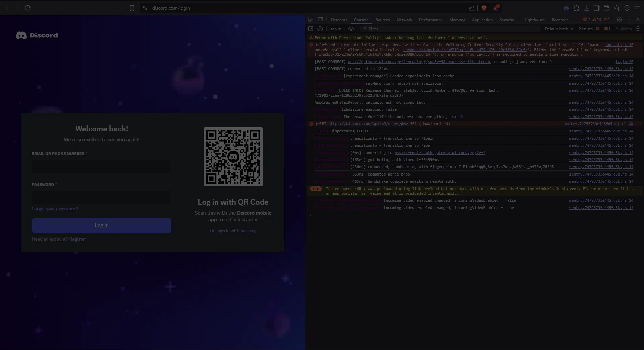This screenshot has height=350, width=644.
Task: Click the browser back arrow
Action: [7, 8]
